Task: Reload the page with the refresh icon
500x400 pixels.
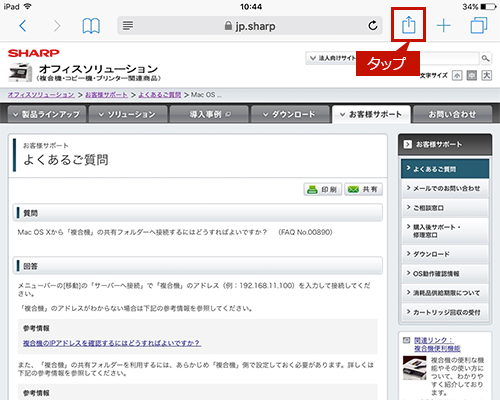Action: (x=373, y=25)
